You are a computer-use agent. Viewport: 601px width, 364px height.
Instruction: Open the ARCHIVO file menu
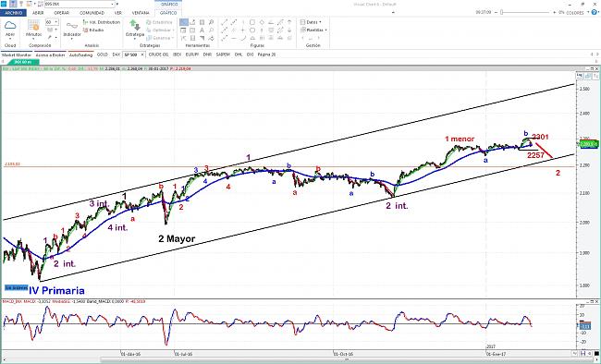14,13
